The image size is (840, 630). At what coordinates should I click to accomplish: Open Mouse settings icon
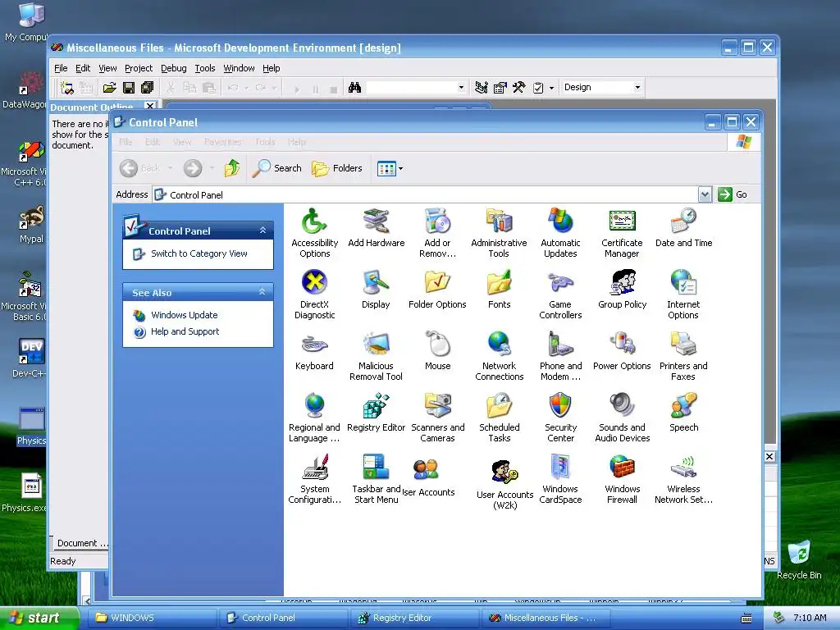pyautogui.click(x=438, y=352)
